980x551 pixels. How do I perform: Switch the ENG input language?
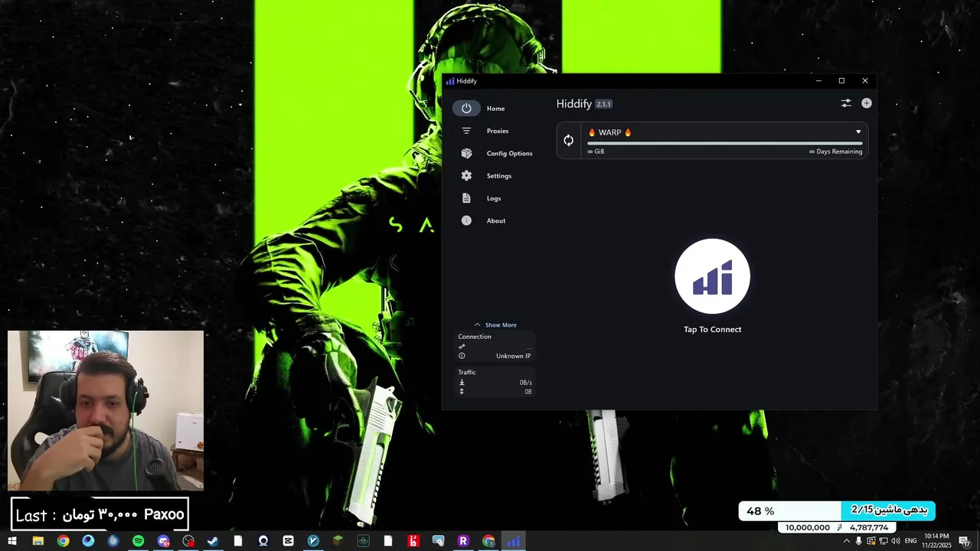click(x=910, y=541)
